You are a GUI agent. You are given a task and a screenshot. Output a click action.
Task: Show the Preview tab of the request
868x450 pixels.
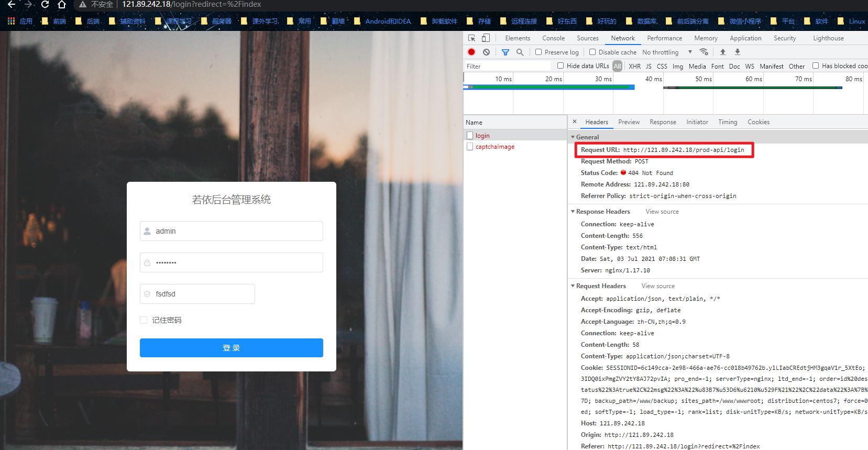[629, 122]
